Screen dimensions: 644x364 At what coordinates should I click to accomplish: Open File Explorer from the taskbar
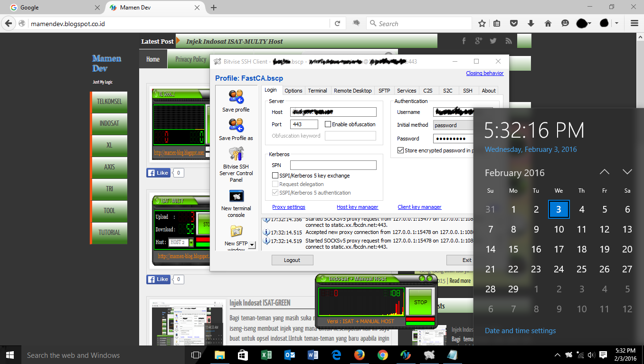point(219,355)
